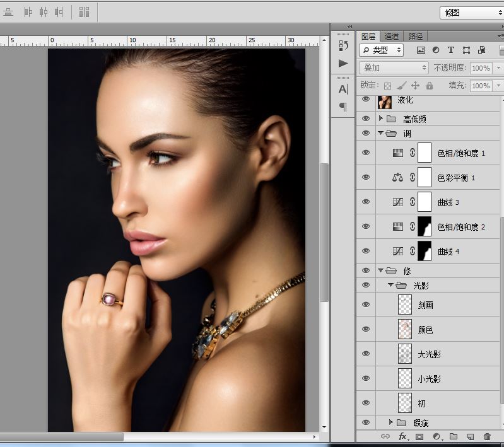Viewport: 504px width, 447px height.
Task: Open the 叠加 blend mode dropdown
Action: [394, 67]
